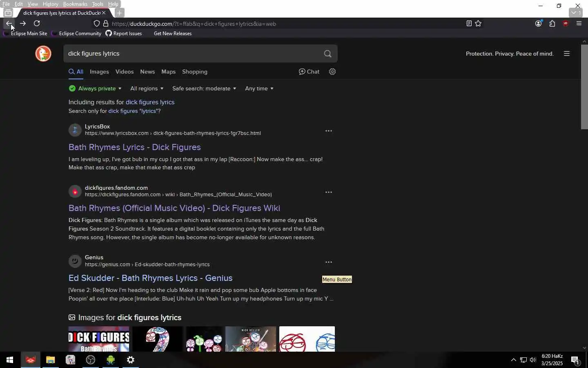Open the Tools menu
The height and width of the screenshot is (368, 588).
pos(98,4)
